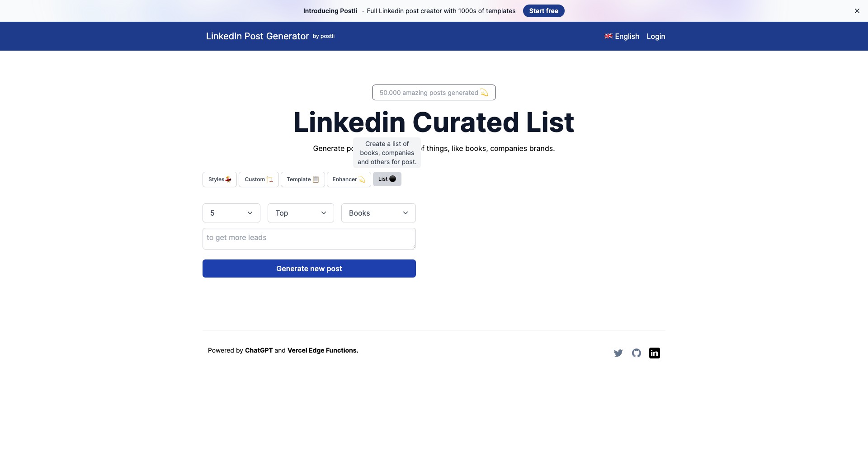The image size is (868, 457).
Task: Open the GitHub icon in footer
Action: [637, 353]
